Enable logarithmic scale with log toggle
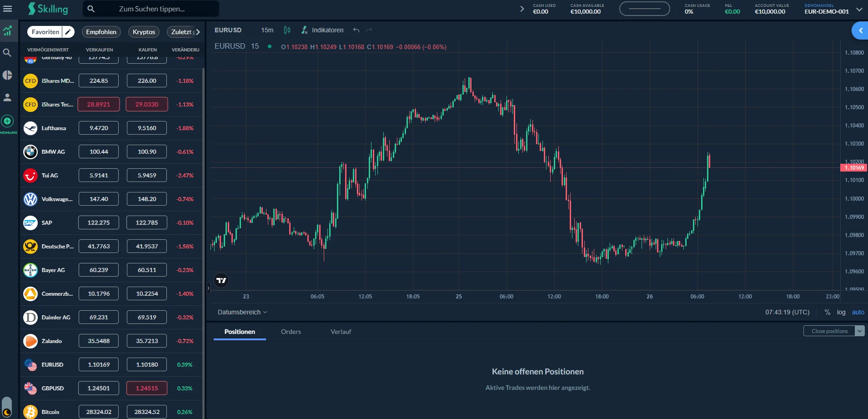 842,312
